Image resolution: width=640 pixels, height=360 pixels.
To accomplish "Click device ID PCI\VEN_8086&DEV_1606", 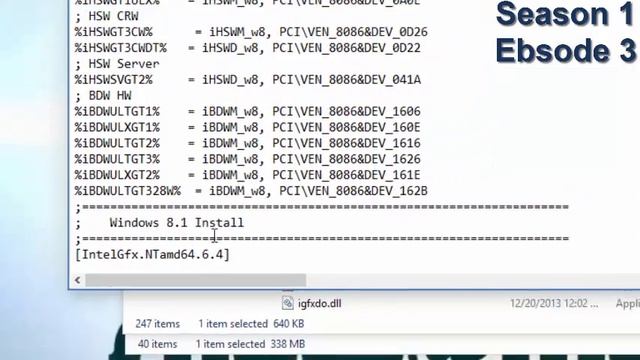I will coord(347,111).
